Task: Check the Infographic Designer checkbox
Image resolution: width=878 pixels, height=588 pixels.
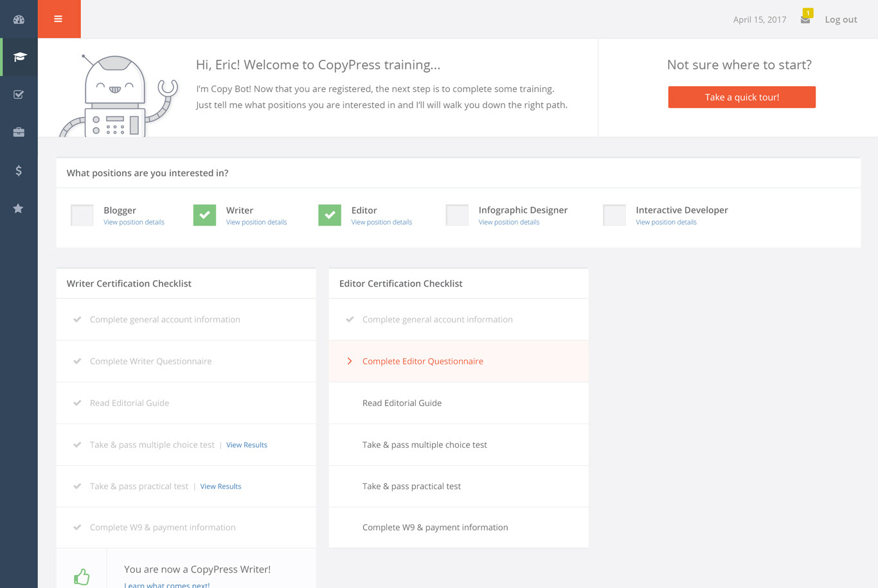Action: tap(457, 215)
